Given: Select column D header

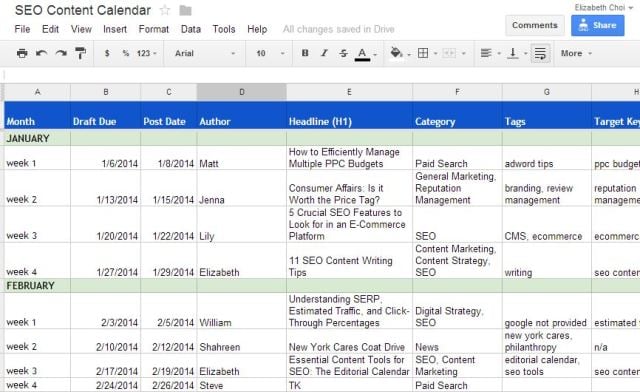Looking at the screenshot, I should pos(242,92).
